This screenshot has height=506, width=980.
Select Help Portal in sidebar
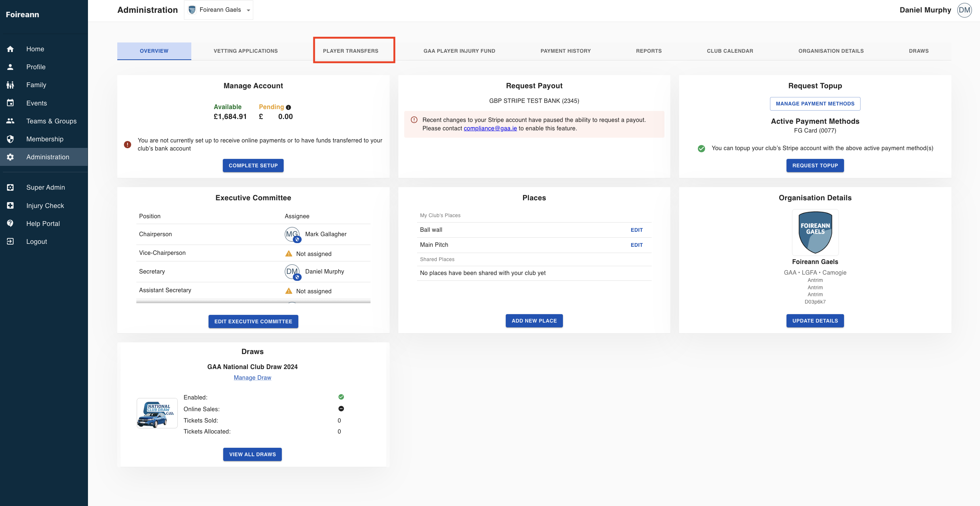(x=44, y=224)
